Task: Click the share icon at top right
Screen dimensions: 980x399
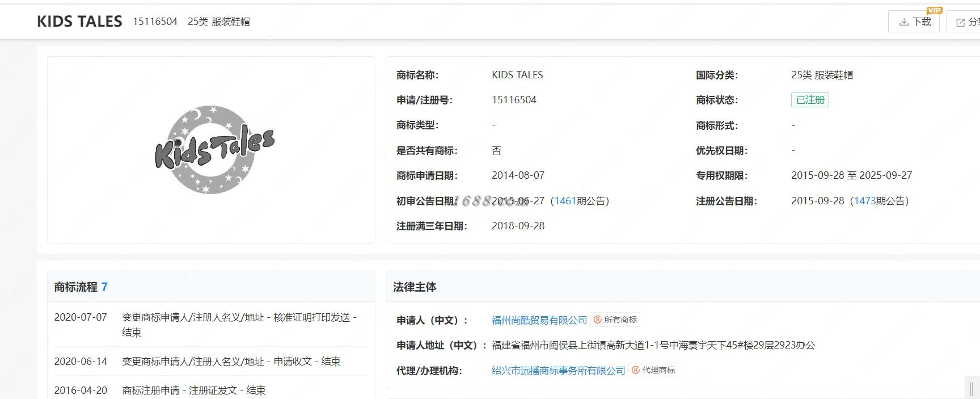Action: tap(961, 22)
